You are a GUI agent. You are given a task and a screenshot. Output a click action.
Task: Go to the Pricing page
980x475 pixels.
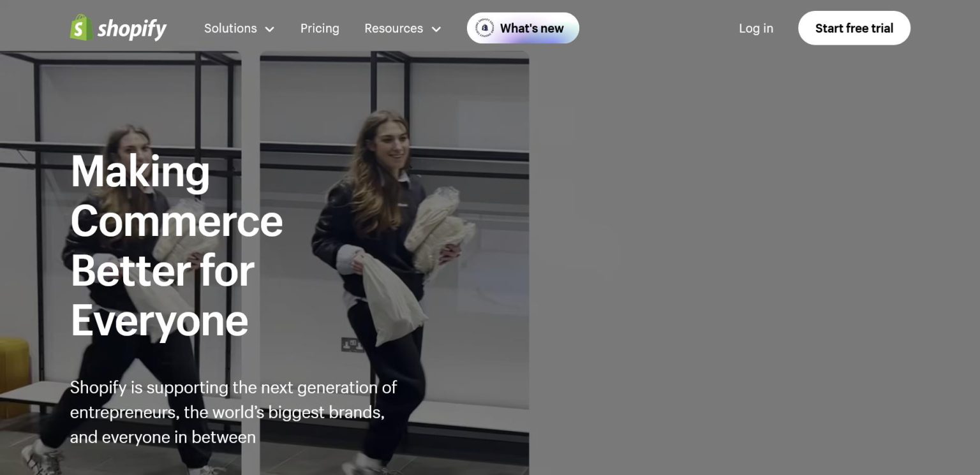click(x=320, y=29)
